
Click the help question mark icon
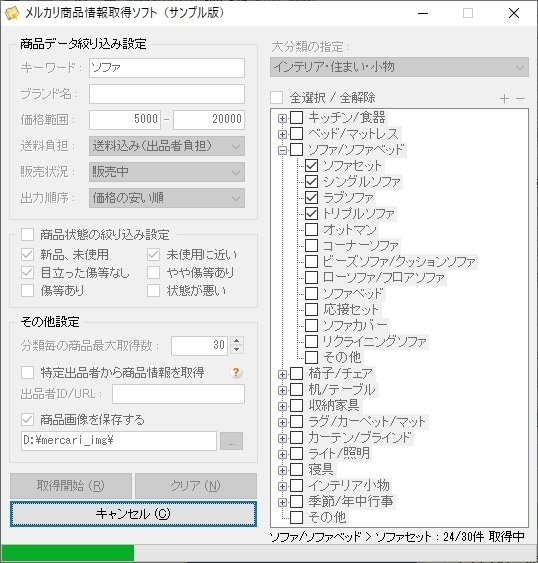coord(236,372)
